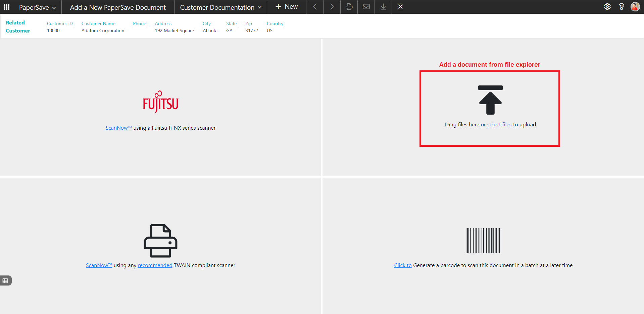
Task: Click the barcode icon
Action: tap(483, 241)
